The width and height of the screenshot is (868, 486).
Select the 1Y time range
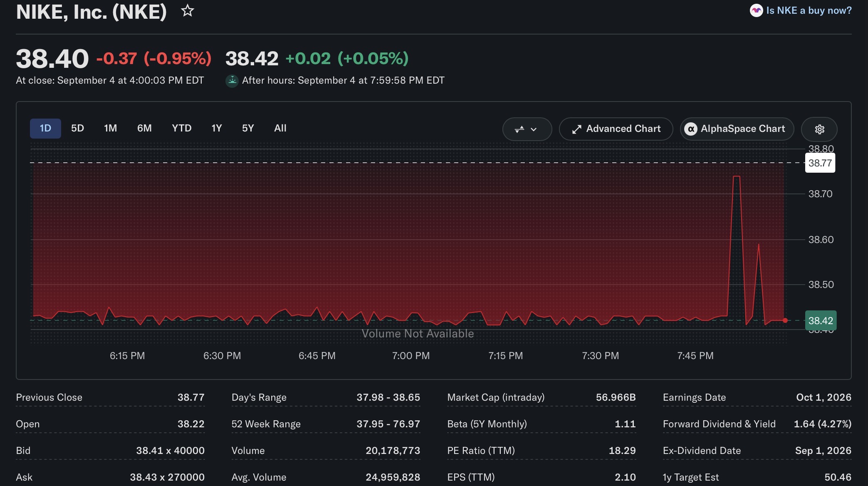tap(217, 128)
